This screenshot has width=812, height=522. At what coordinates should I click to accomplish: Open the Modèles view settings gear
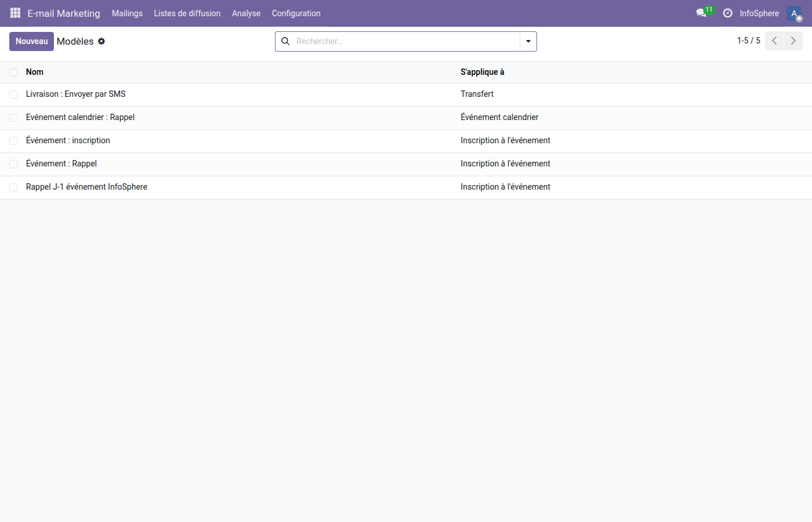102,41
